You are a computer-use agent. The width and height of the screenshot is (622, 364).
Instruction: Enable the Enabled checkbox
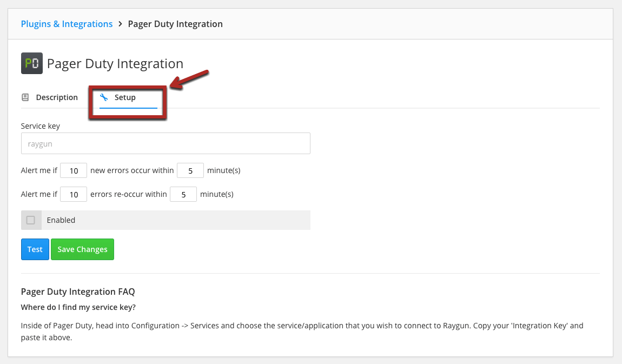click(x=31, y=220)
